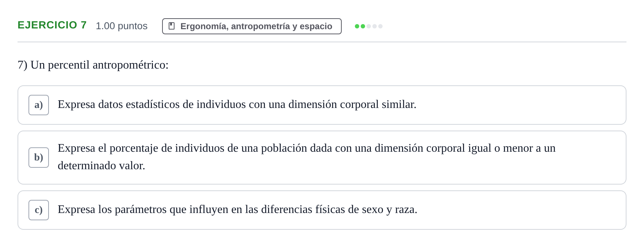Select answer option b) letter box
644x248 pixels.
click(39, 158)
